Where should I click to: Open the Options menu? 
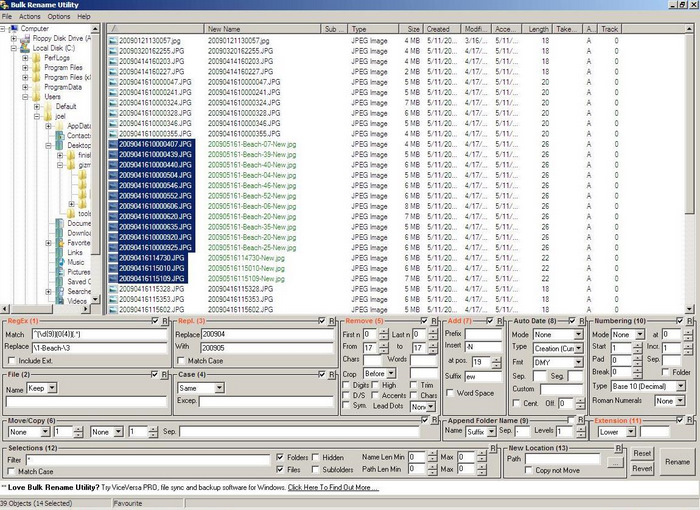(x=59, y=17)
